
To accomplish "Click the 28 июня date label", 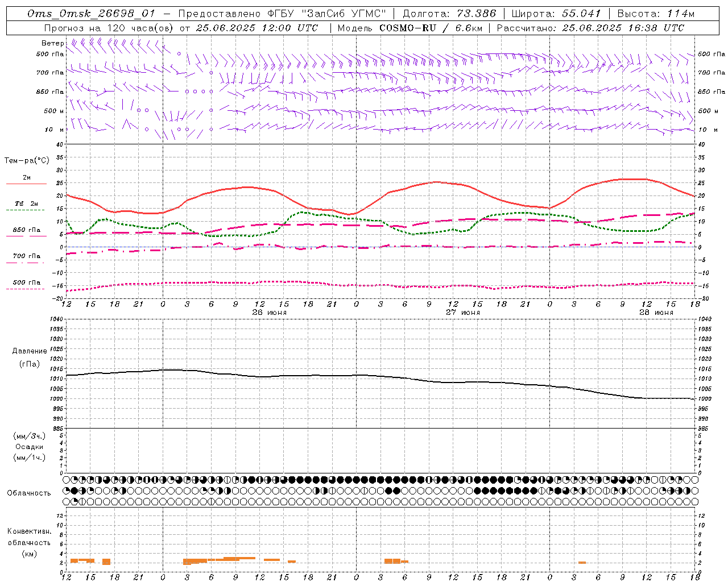I will click(656, 313).
